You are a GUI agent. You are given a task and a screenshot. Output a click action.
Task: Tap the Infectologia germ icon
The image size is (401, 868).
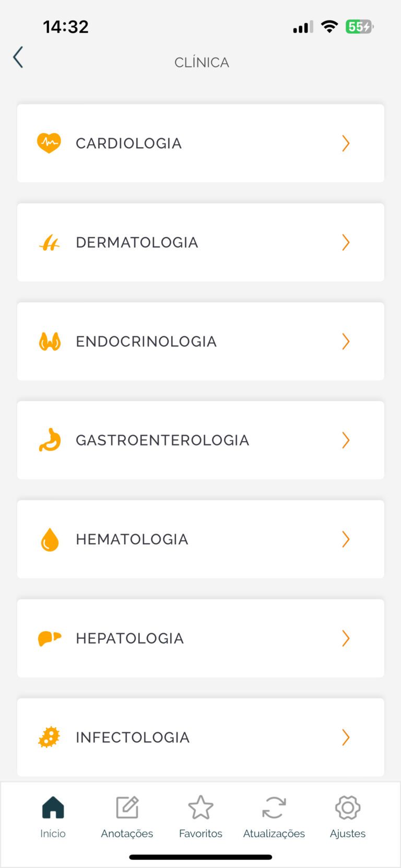point(49,737)
